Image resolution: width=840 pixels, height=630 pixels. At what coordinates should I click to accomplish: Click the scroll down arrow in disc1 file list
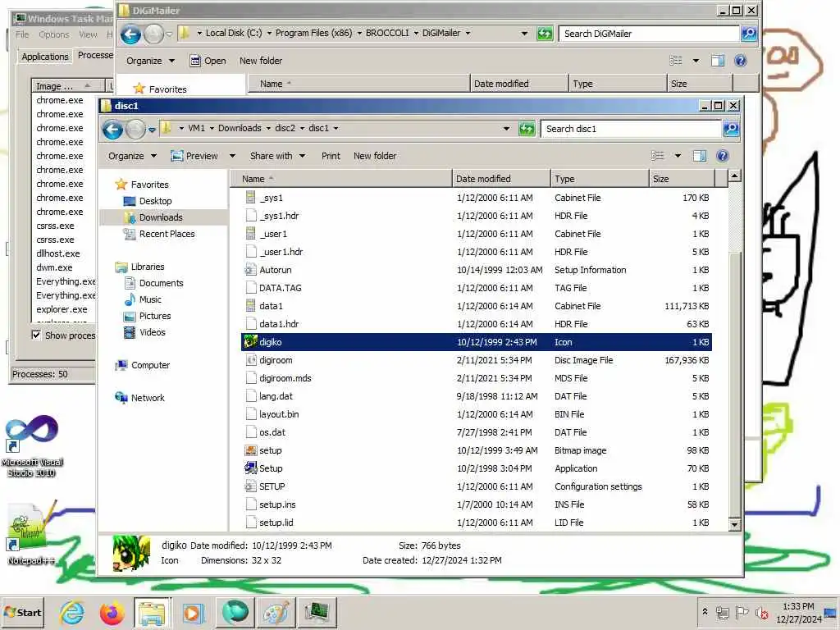tap(734, 524)
